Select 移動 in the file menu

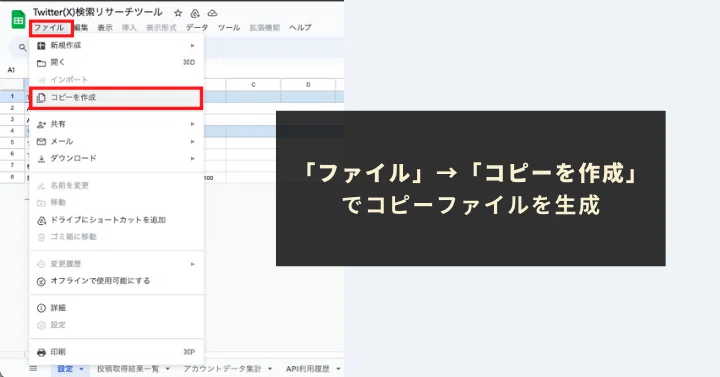coord(116,203)
